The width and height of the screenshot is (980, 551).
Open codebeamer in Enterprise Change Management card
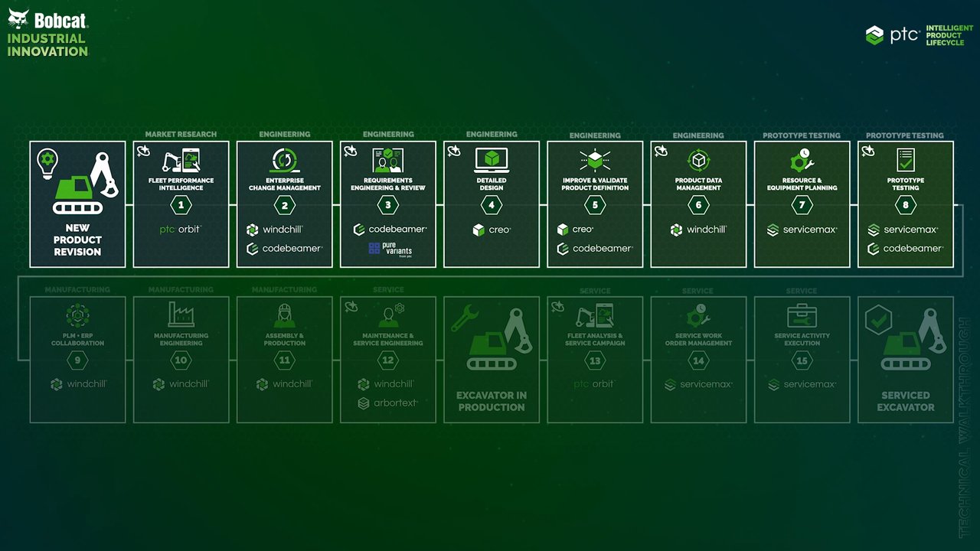(x=284, y=249)
